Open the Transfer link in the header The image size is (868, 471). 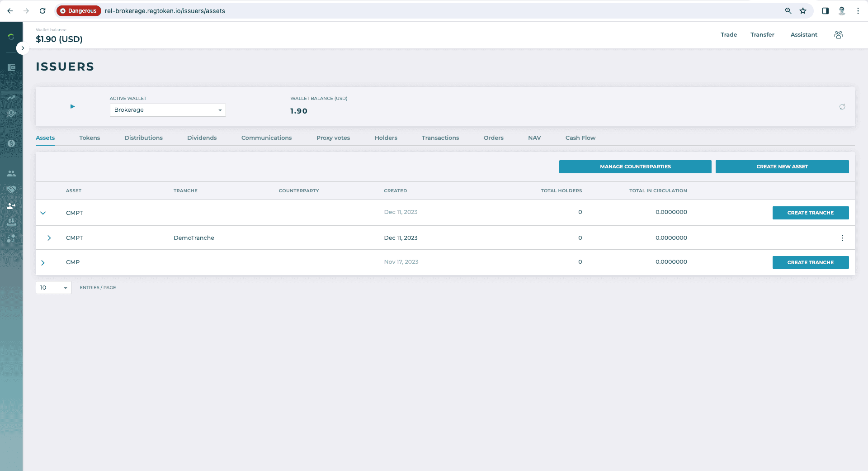762,35
